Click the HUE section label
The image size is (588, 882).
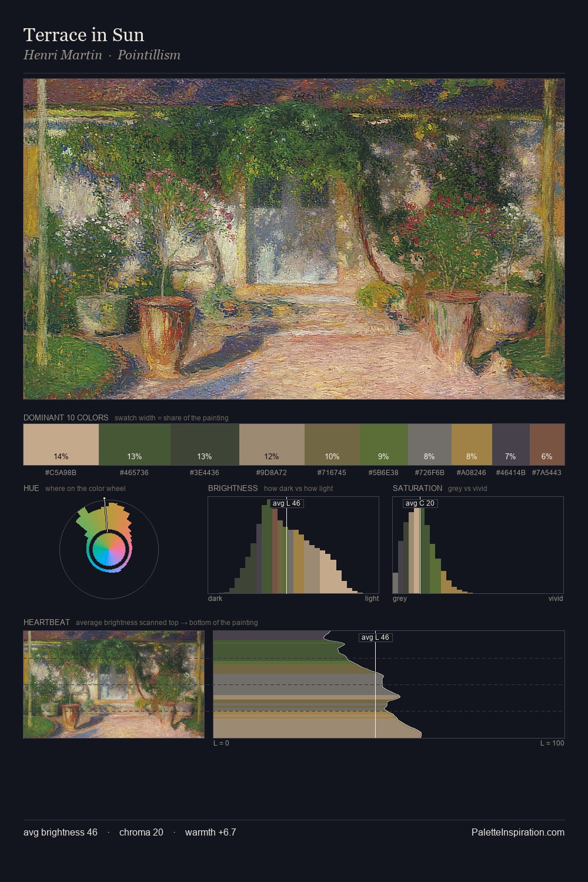click(x=31, y=488)
